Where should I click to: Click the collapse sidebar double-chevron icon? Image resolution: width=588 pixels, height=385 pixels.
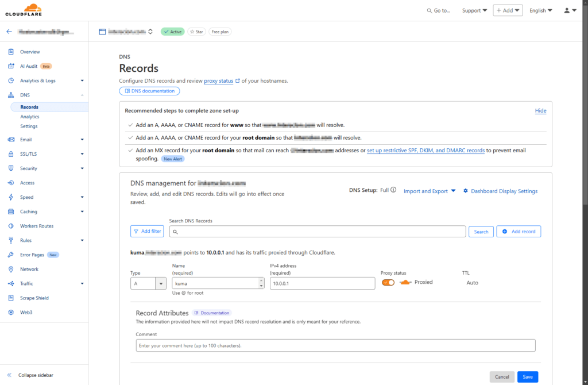pyautogui.click(x=9, y=375)
